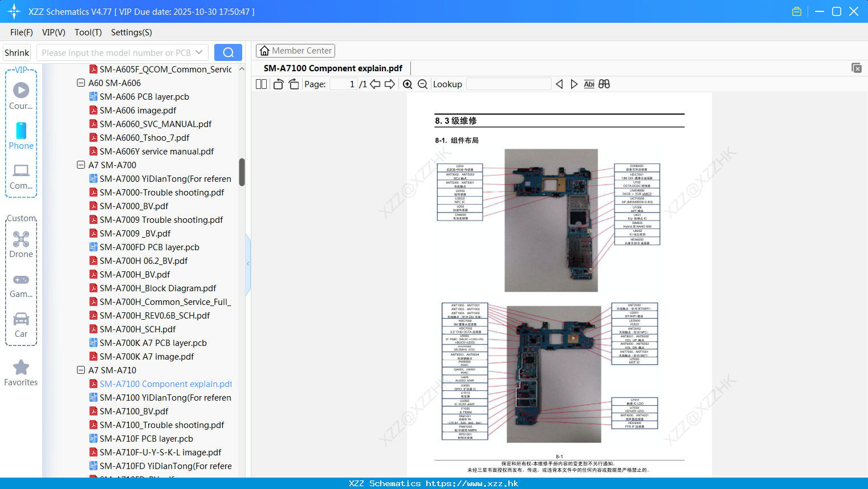Click the blue search button
This screenshot has width=868, height=489.
[x=228, y=52]
